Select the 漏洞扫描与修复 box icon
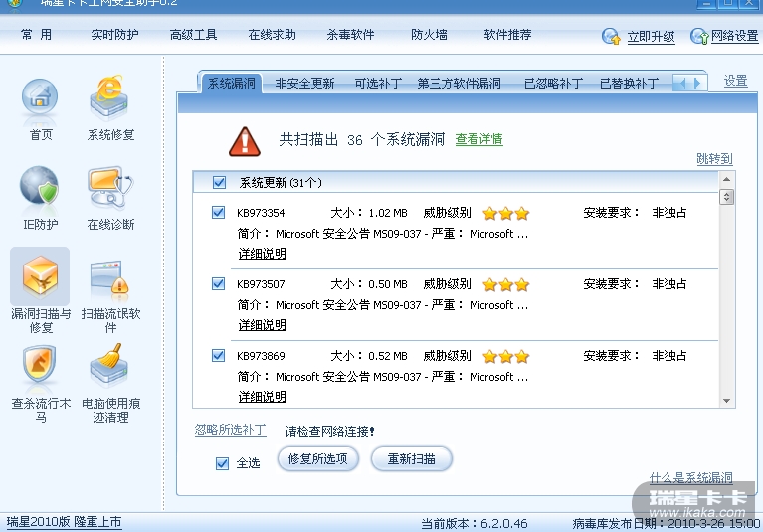Image resolution: width=763 pixels, height=532 pixels. pyautogui.click(x=40, y=276)
